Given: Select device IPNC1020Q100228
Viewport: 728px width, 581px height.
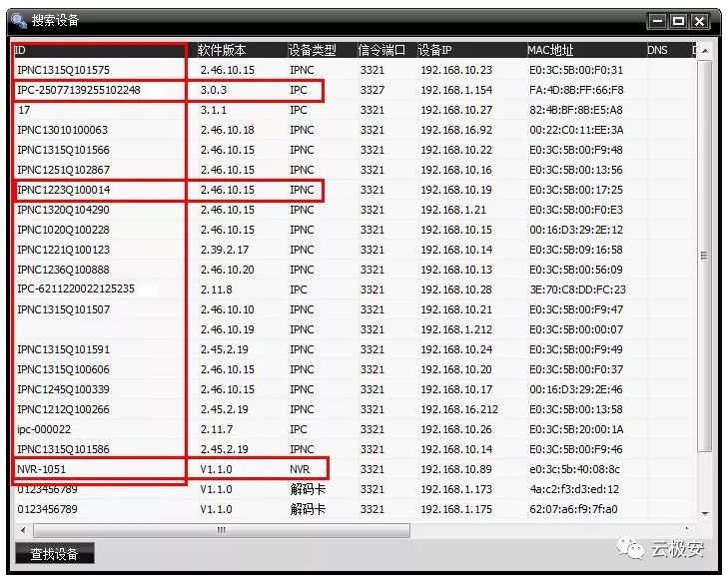Looking at the screenshot, I should pos(63,230).
